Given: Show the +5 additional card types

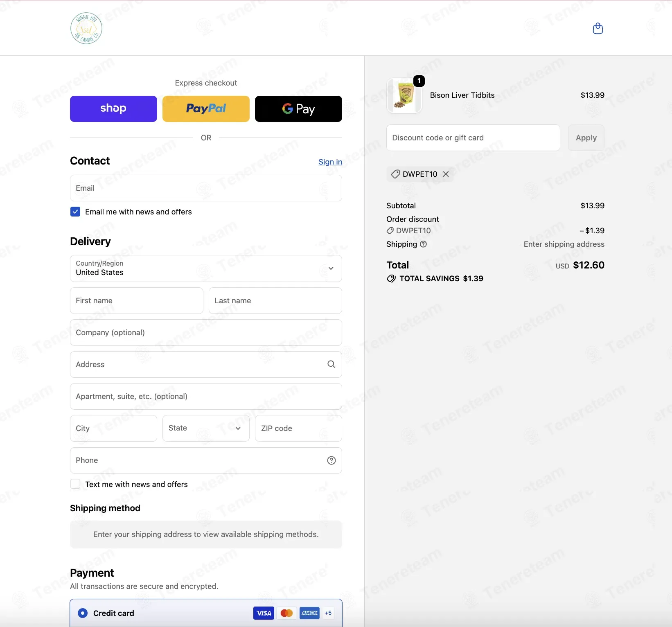Looking at the screenshot, I should (x=328, y=613).
